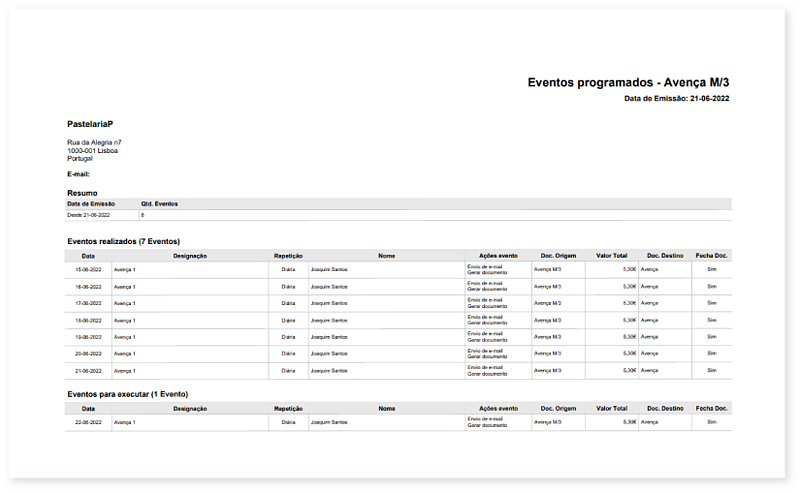Screen dimensions: 800x493
Task: Click the 'Data de Emissão: 21-06-2022' text
Action: [677, 99]
